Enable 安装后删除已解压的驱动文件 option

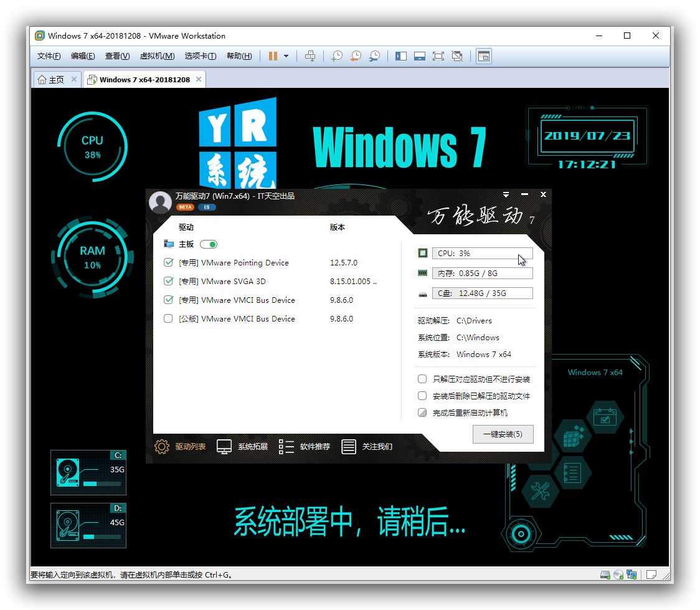tap(422, 396)
